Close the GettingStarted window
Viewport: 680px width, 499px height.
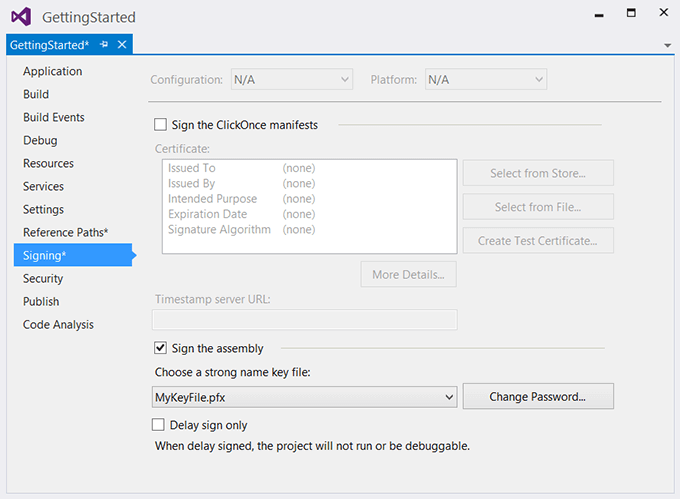click(x=664, y=13)
